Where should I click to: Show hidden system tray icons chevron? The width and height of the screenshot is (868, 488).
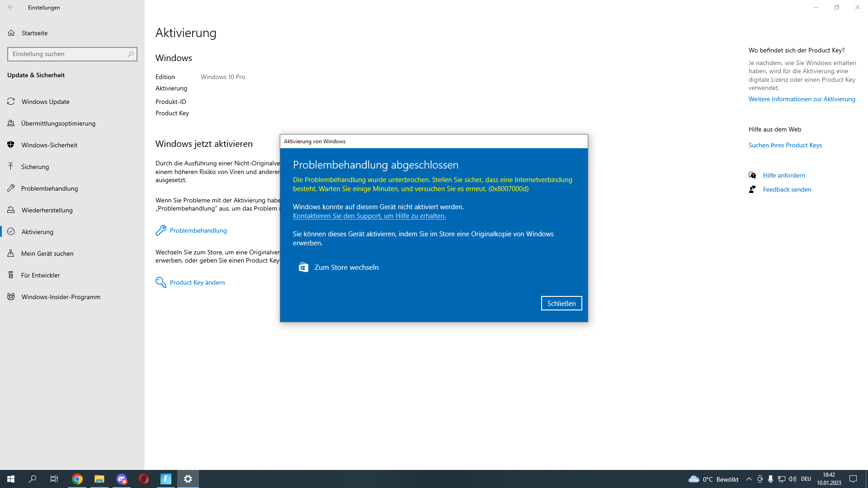[x=749, y=479]
